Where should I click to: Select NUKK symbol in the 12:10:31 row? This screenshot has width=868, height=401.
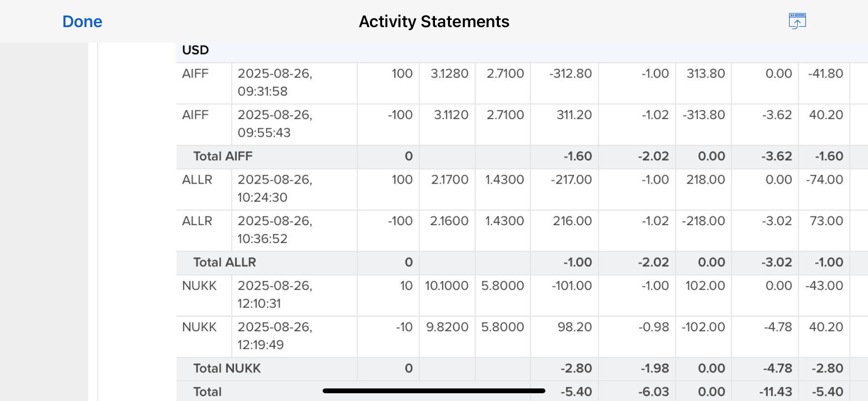coord(199,286)
